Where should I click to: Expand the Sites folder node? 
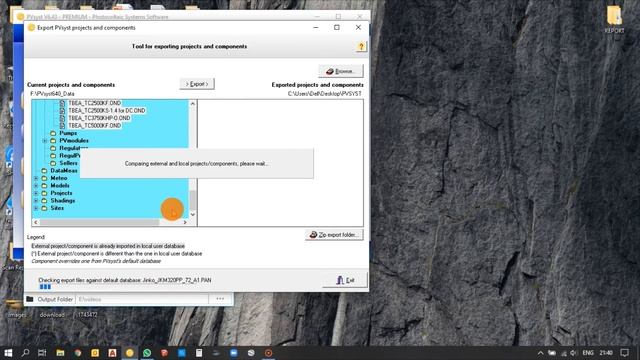pos(36,208)
